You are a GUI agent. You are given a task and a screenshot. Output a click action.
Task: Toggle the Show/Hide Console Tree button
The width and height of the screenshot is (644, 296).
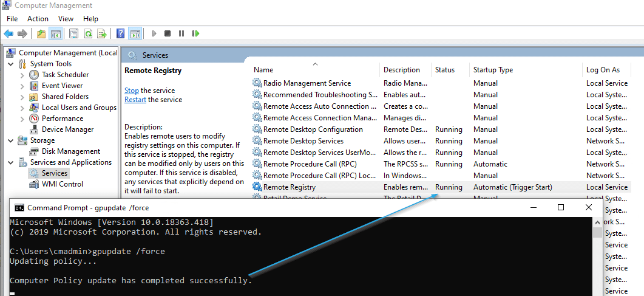(55, 33)
